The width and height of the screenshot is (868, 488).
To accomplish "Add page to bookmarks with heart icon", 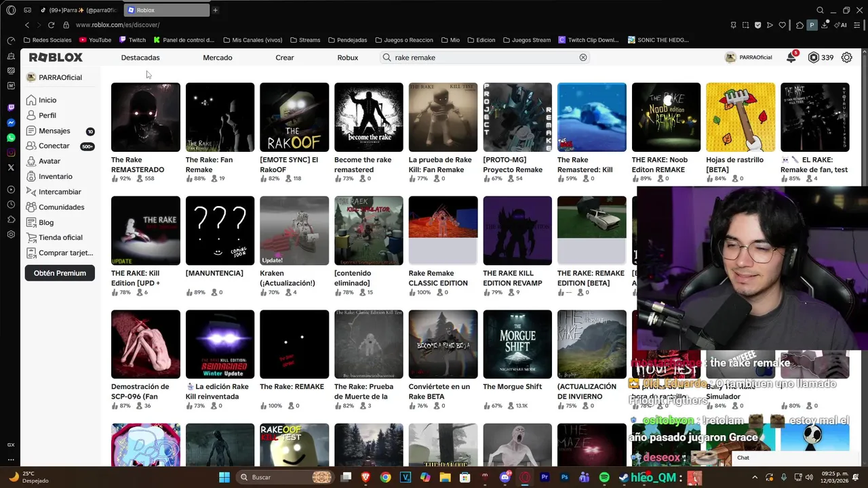I will pos(782,25).
